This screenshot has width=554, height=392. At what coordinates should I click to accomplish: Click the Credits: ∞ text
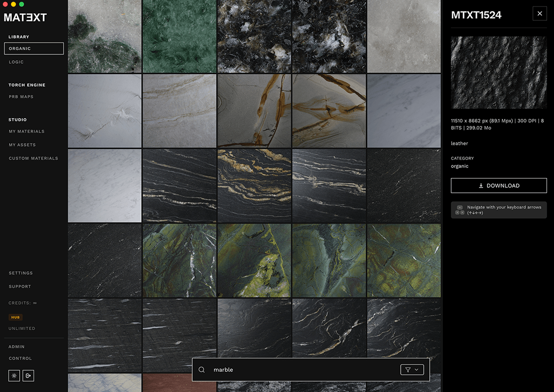23,303
